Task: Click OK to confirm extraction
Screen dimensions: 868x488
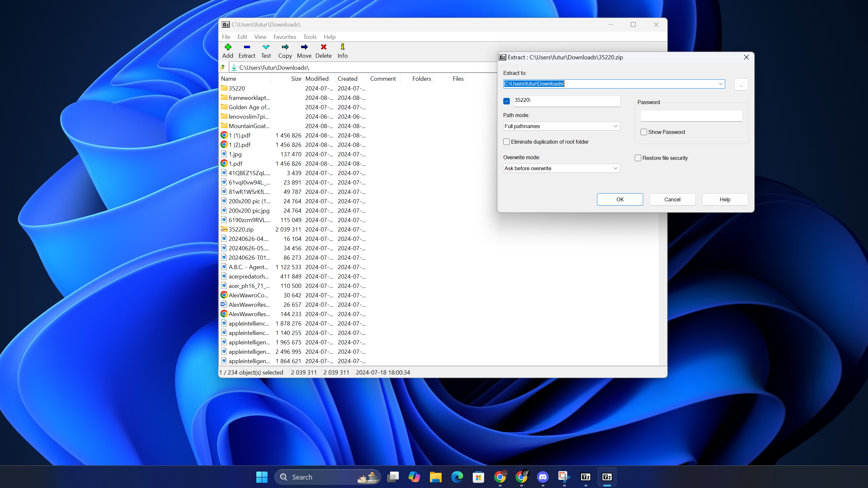Action: click(x=620, y=199)
